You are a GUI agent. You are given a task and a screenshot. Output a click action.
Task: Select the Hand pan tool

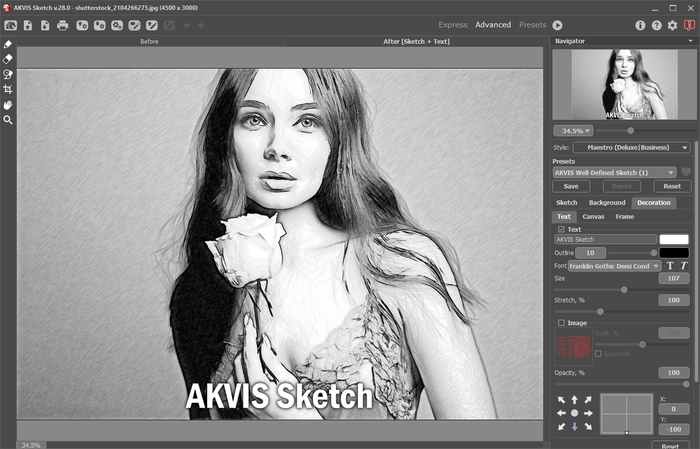(8, 105)
